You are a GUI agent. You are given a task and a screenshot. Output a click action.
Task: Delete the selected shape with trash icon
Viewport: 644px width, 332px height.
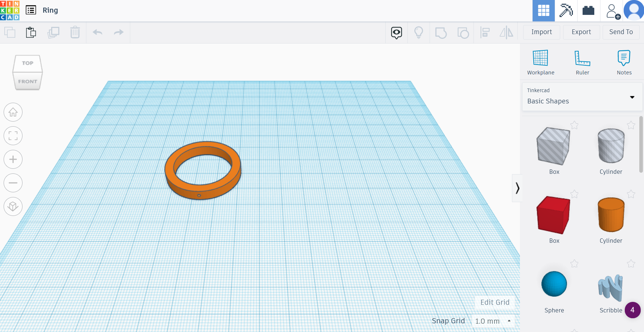click(75, 32)
